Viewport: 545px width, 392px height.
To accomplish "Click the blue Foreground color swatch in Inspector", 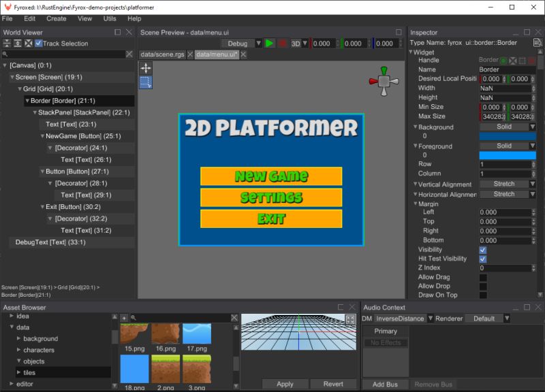I will (x=507, y=154).
